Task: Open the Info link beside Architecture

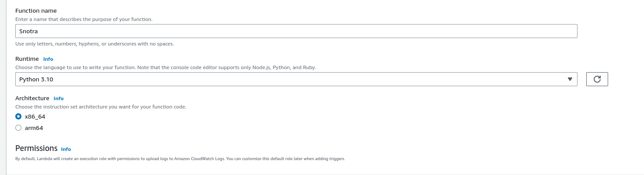Action: (x=59, y=99)
